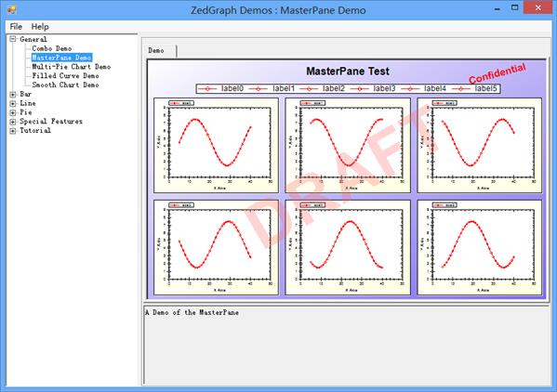Click the top-middle sine graph pane
This screenshot has height=392, width=557.
(x=348, y=146)
